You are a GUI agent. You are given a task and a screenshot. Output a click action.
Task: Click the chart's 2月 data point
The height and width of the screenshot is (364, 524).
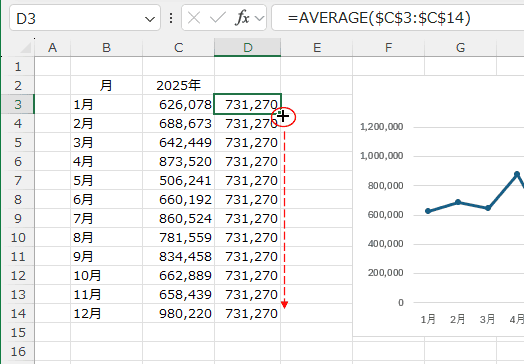pos(458,202)
